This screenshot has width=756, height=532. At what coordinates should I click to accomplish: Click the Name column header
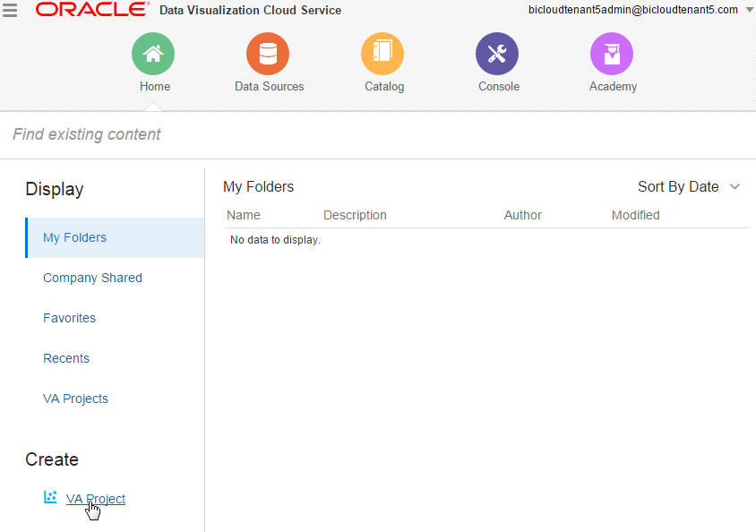pyautogui.click(x=244, y=215)
